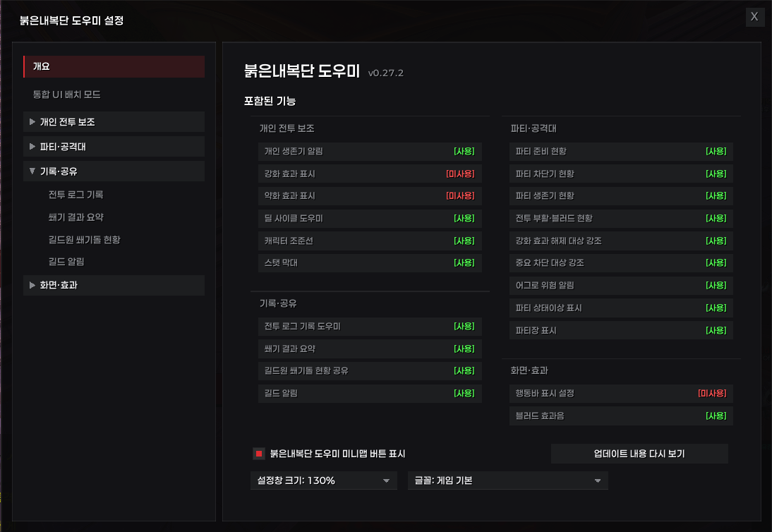Select 길드 알림 sidebar item
This screenshot has height=532, width=772.
66,262
